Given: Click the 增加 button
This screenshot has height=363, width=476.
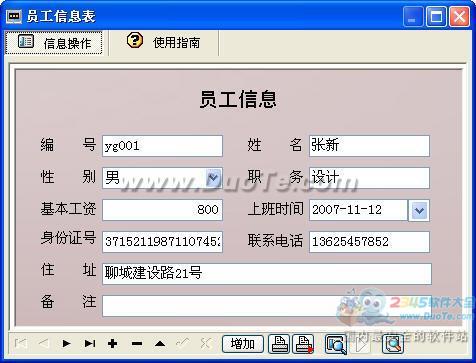Looking at the screenshot, I should tap(243, 344).
